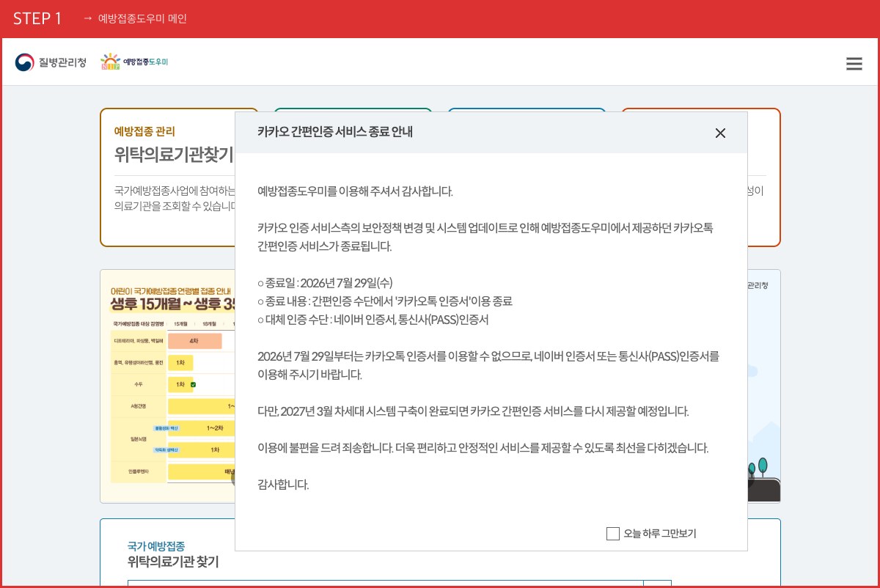Click the 4차 bar in vaccination chart
The width and height of the screenshot is (880, 588).
tap(194, 341)
